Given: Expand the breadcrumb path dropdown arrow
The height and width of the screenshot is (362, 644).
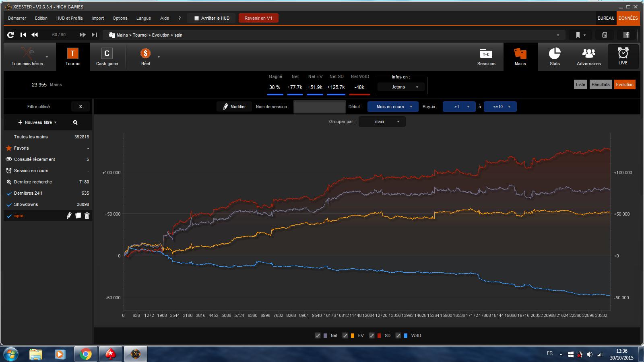Looking at the screenshot, I should [558, 35].
